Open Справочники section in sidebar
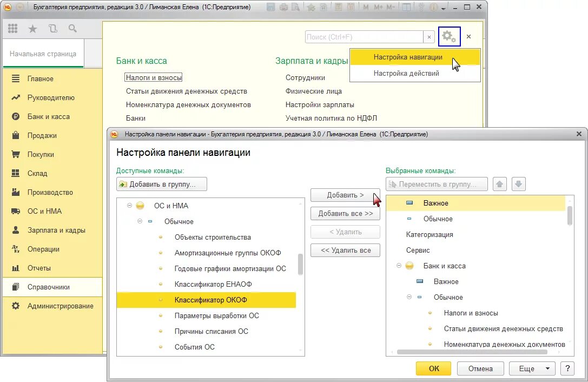The width and height of the screenshot is (588, 382). click(x=52, y=287)
